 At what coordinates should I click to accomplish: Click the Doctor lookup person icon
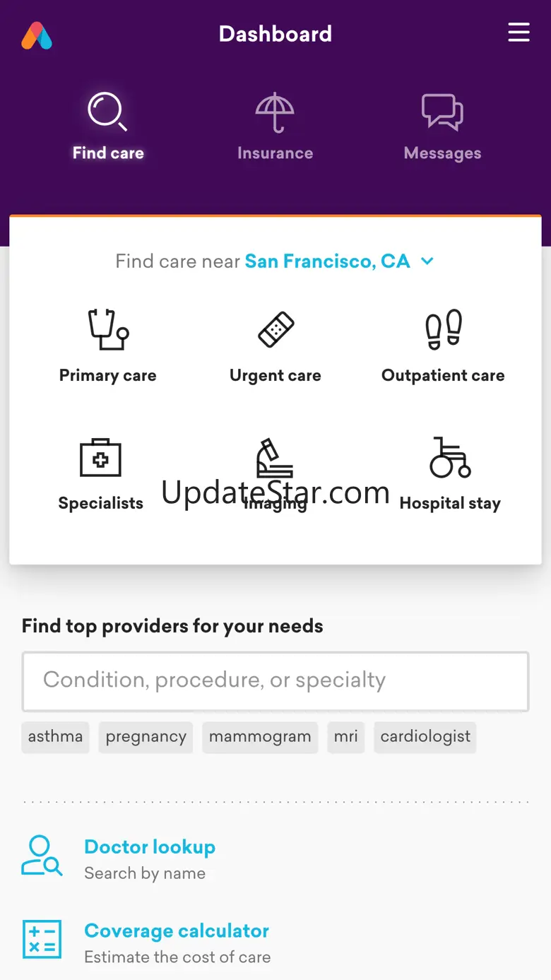coord(42,856)
